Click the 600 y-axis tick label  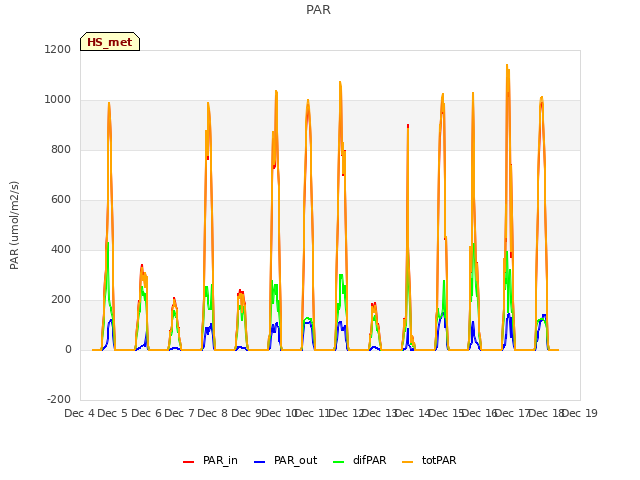tap(61, 200)
